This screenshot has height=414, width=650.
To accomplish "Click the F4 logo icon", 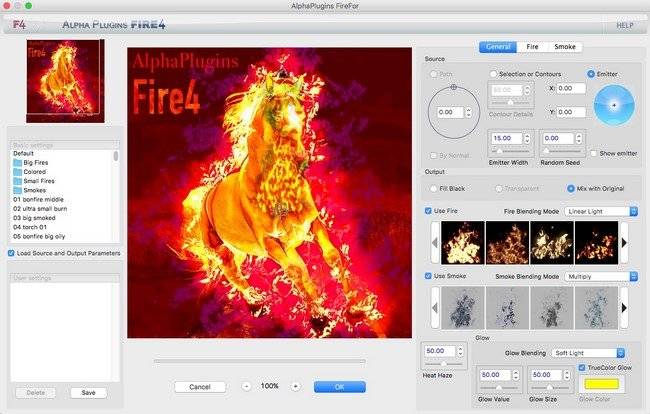I will (x=19, y=24).
